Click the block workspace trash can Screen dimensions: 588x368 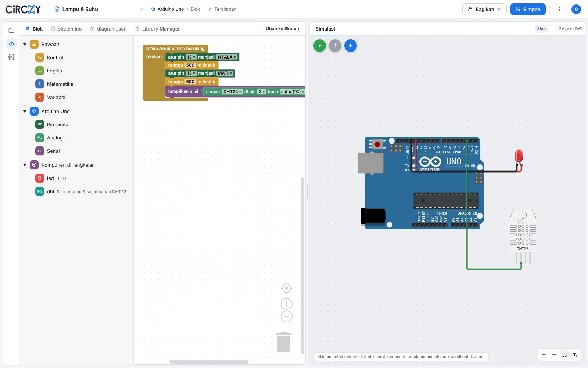pyautogui.click(x=284, y=342)
